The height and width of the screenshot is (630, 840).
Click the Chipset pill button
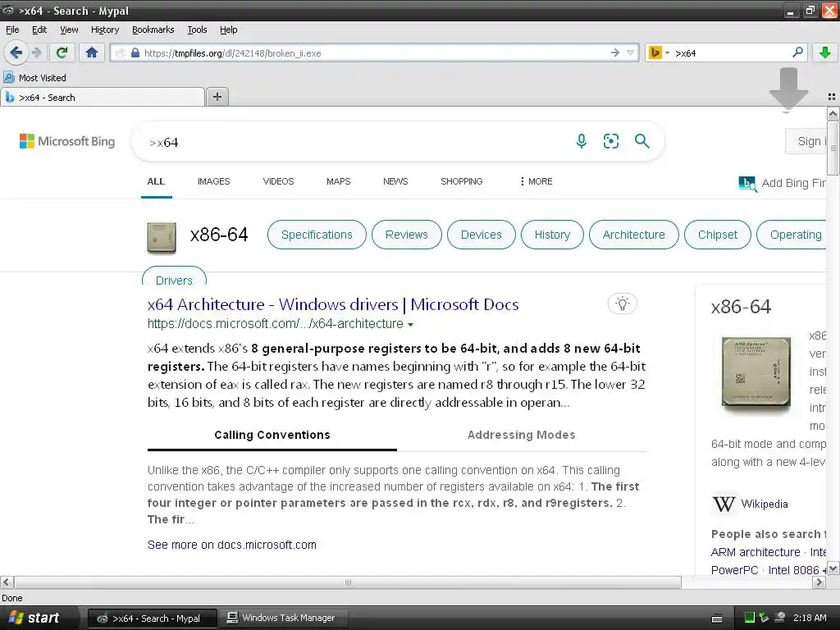pos(717,235)
